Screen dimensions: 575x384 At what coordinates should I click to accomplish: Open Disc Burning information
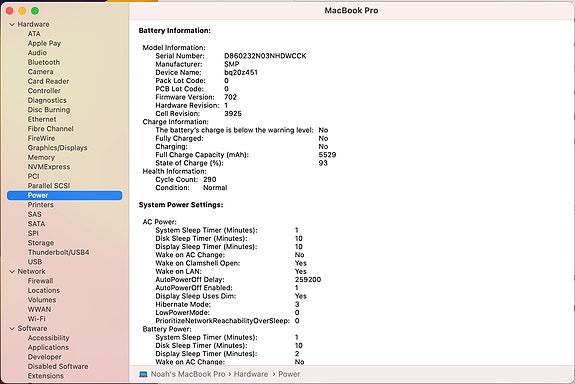49,110
